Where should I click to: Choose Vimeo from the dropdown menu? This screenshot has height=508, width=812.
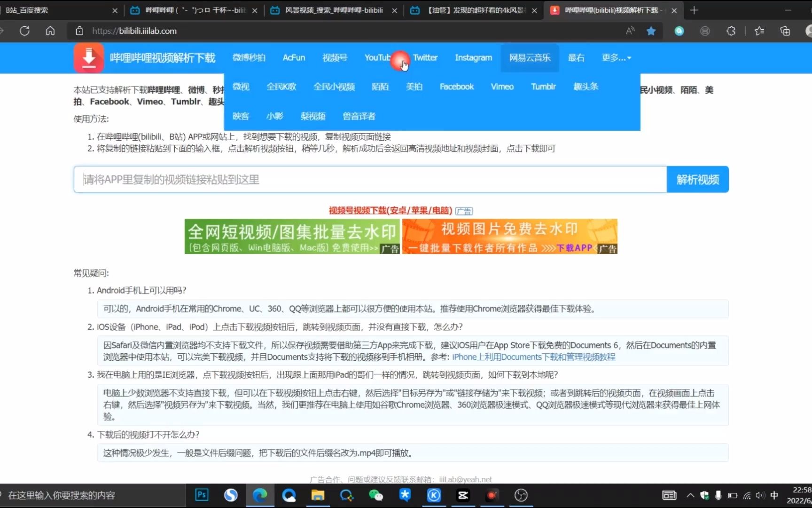(502, 87)
